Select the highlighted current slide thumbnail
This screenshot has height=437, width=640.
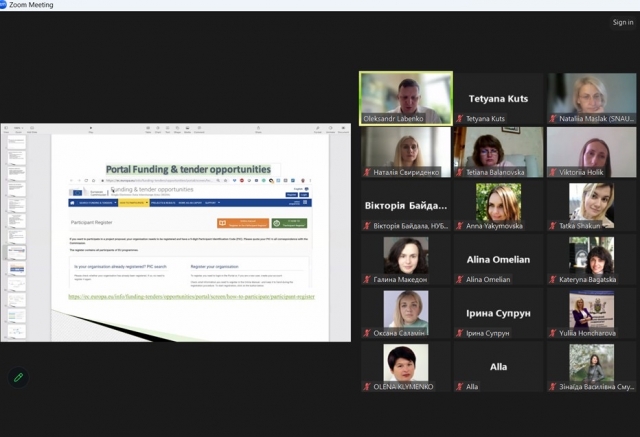point(17,253)
